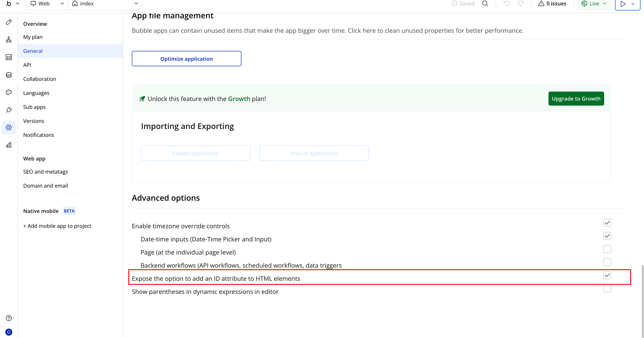This screenshot has width=644, height=338.
Task: Select Collaboration in settings menu
Action: click(40, 79)
